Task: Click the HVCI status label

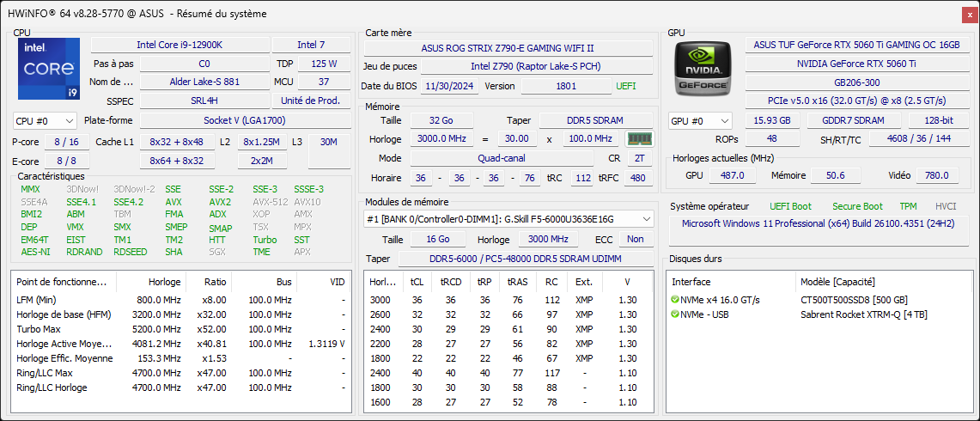Action: click(x=946, y=206)
